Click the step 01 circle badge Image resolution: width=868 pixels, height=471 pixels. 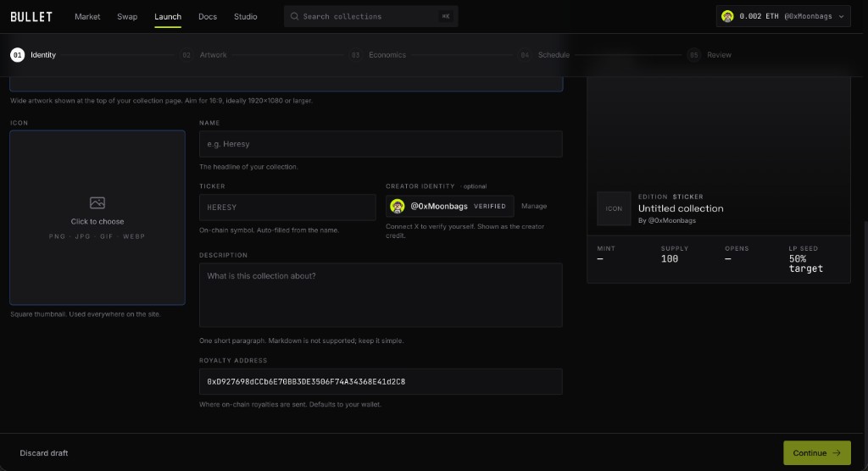click(17, 55)
